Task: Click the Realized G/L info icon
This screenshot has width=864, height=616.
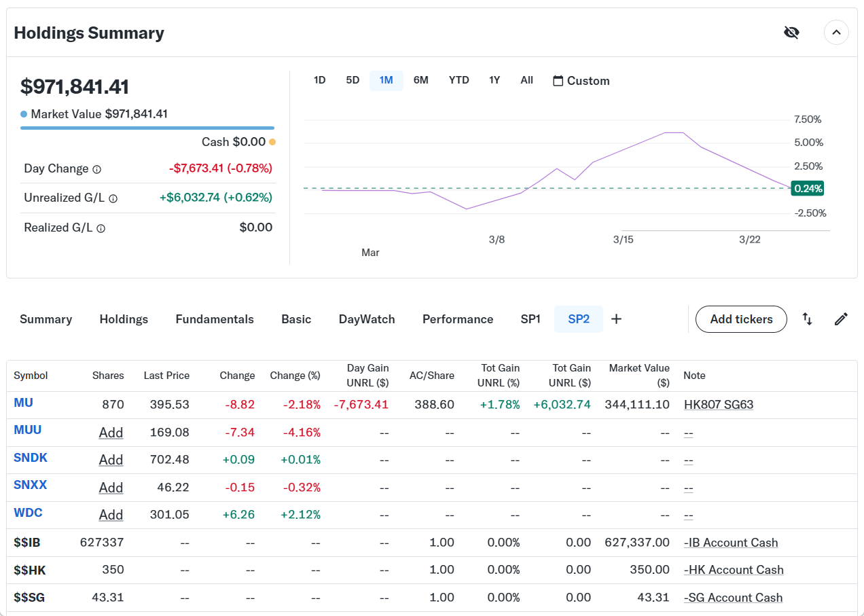Action: click(101, 229)
